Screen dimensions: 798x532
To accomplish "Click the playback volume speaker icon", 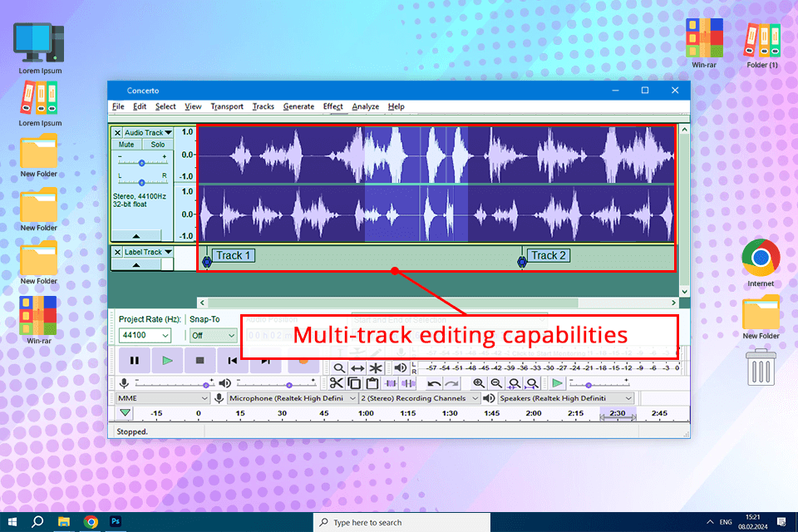I will coord(225,383).
